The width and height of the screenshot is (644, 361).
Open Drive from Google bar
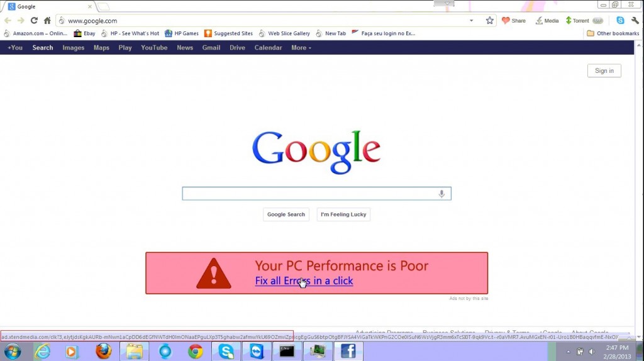pos(237,48)
